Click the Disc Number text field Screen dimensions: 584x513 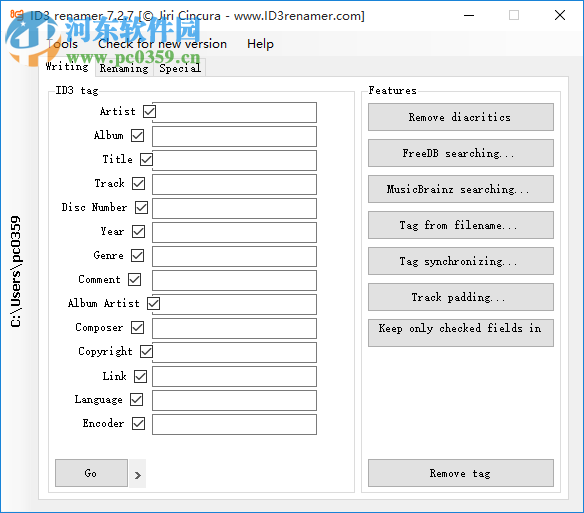coord(234,209)
